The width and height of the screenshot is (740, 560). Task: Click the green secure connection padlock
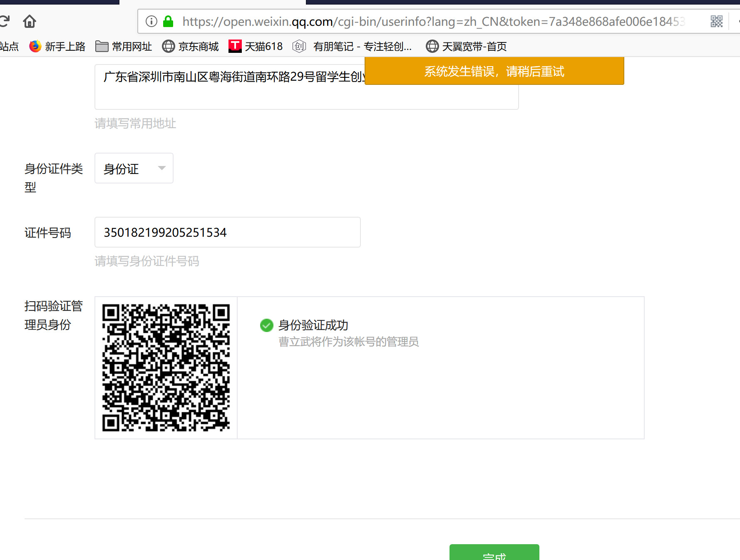(x=168, y=21)
